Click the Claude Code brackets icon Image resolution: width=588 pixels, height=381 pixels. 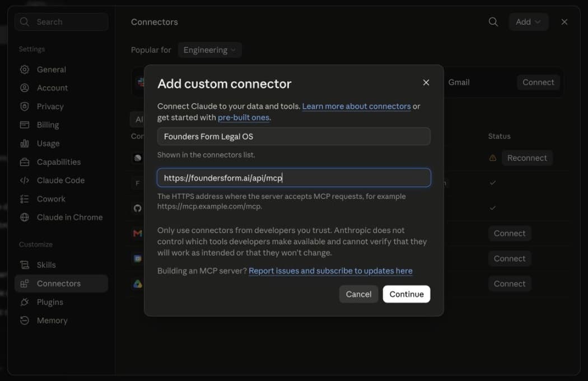point(25,180)
